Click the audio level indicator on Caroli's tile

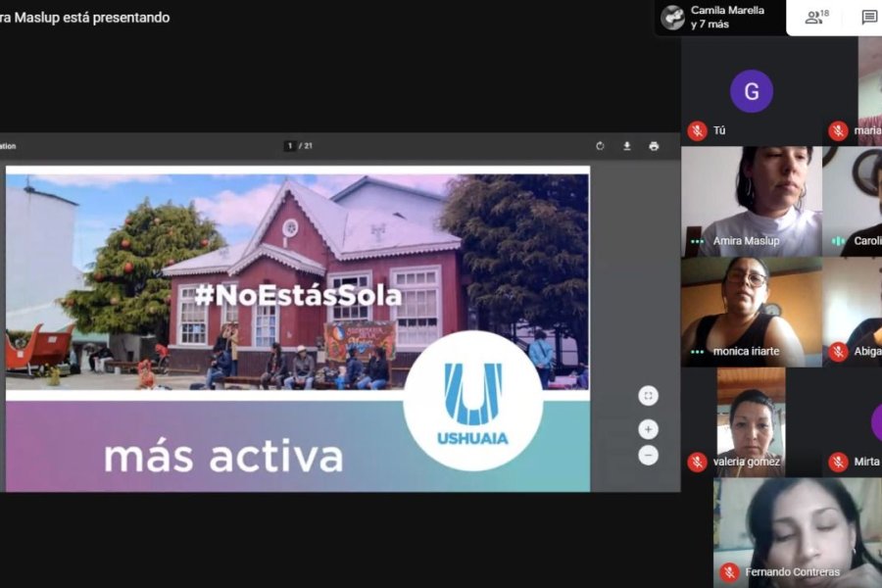[838, 241]
